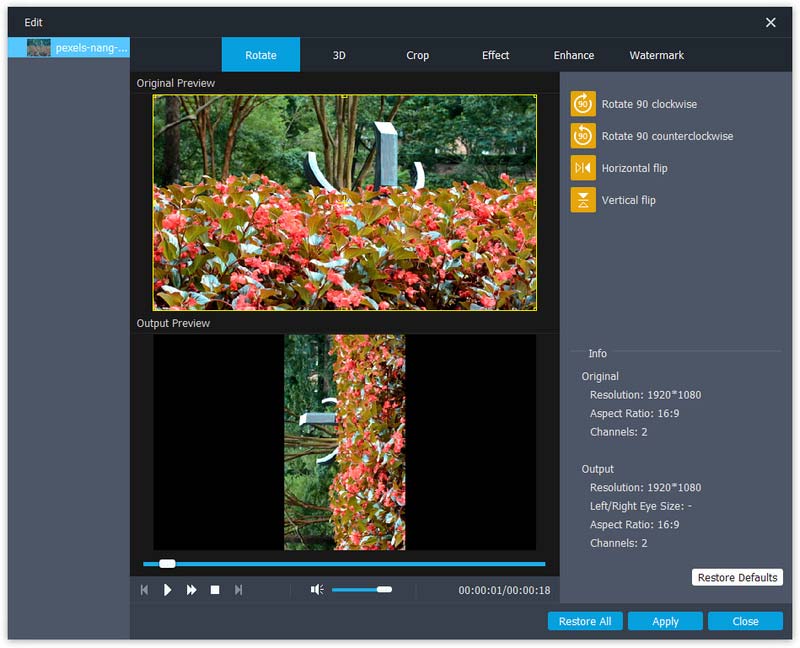800x648 pixels.
Task: Click the fast forward button
Action: pyautogui.click(x=191, y=590)
